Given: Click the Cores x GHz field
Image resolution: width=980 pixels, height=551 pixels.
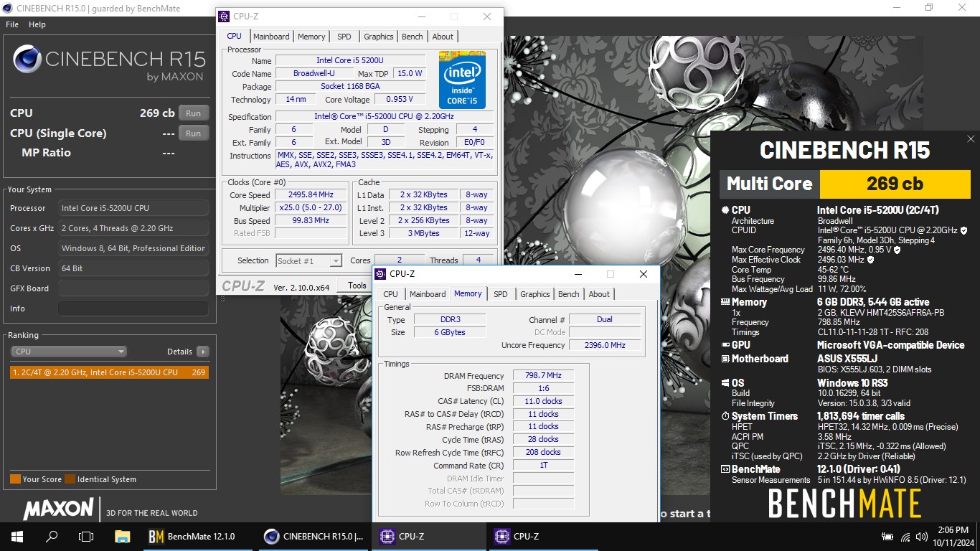Looking at the screenshot, I should click(133, 228).
